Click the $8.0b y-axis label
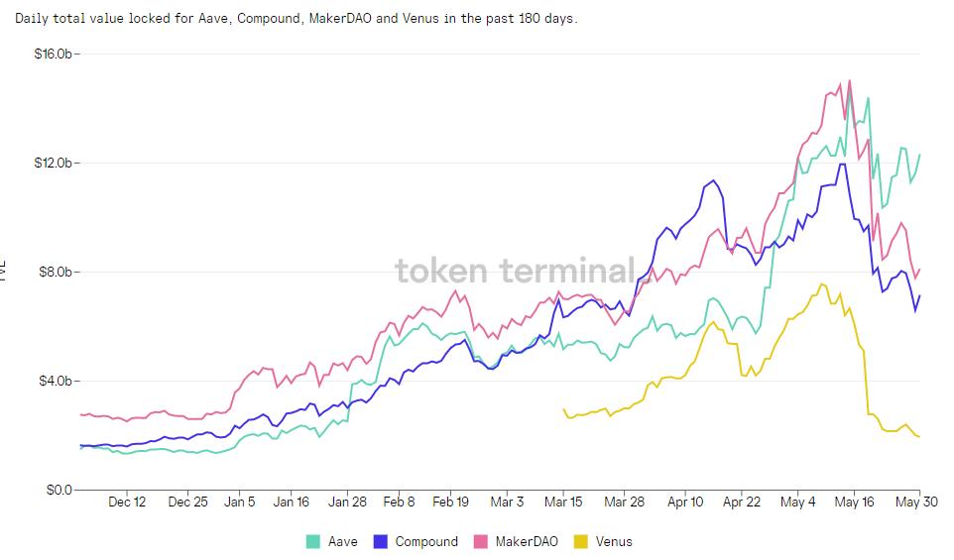954x560 pixels. click(54, 272)
